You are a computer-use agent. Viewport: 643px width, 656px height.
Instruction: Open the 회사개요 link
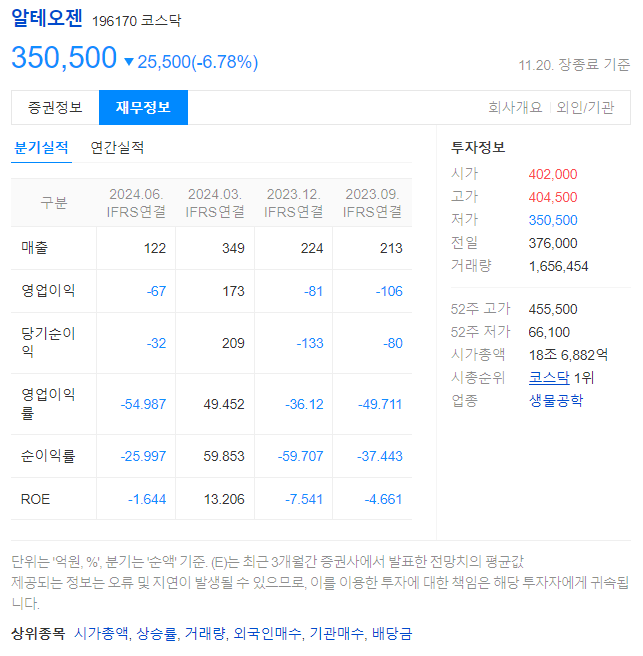click(x=515, y=108)
